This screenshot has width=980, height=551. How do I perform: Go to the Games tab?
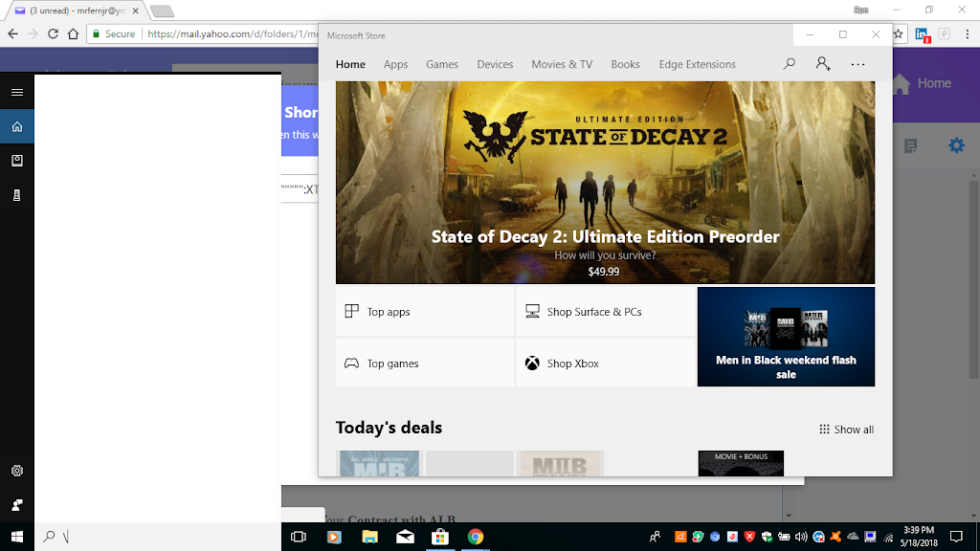click(x=442, y=64)
